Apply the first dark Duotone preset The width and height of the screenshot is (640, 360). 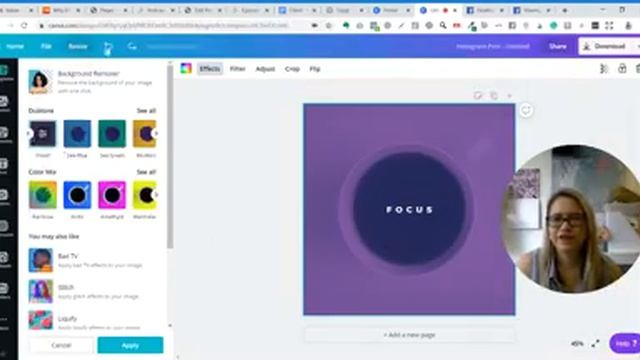pyautogui.click(x=42, y=133)
